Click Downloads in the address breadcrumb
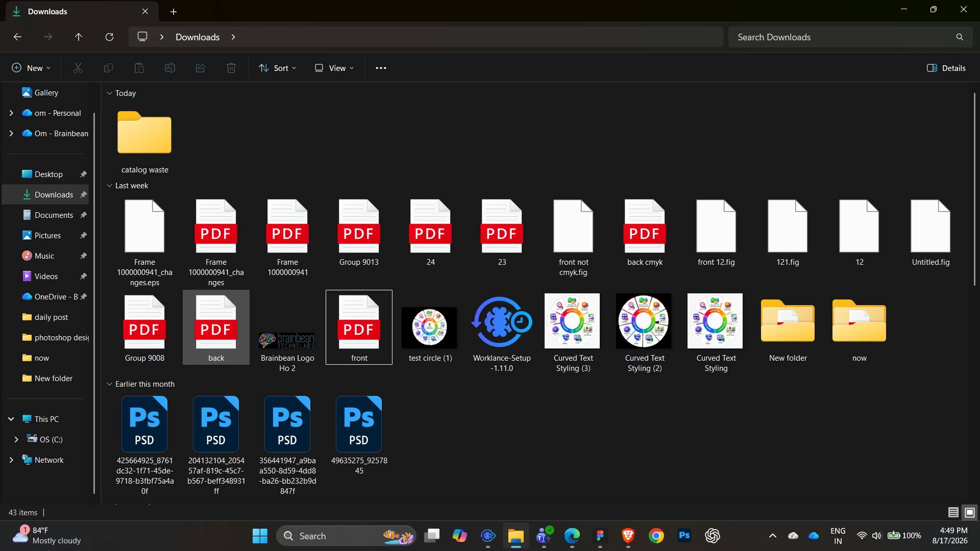 point(198,37)
